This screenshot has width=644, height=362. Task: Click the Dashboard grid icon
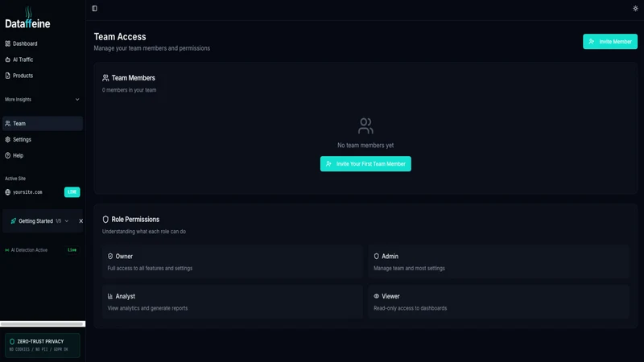coord(8,43)
